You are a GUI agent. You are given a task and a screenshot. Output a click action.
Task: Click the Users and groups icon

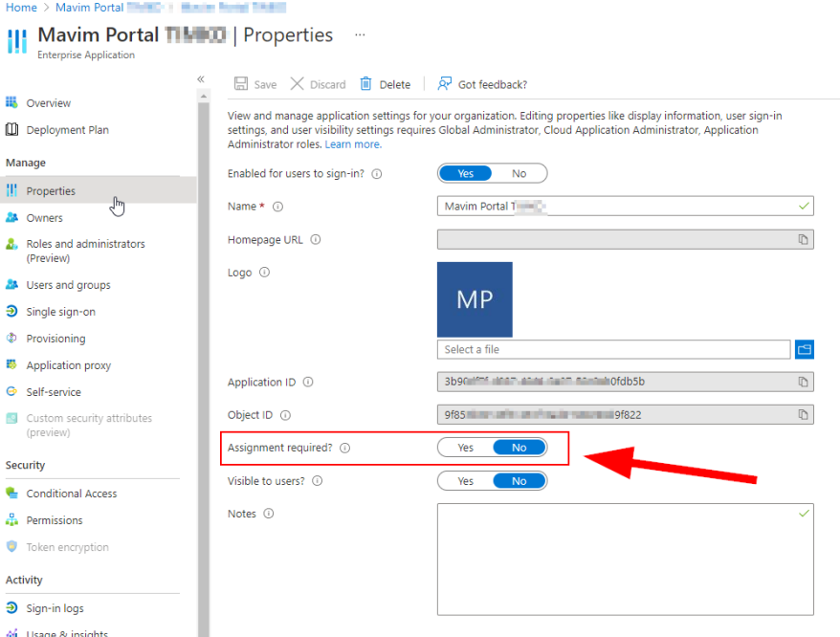click(11, 284)
